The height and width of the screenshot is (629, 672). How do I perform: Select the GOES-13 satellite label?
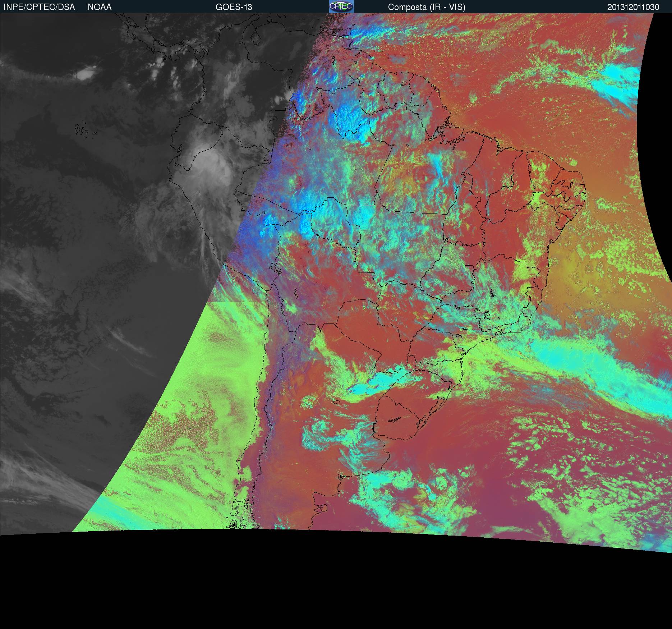point(234,7)
